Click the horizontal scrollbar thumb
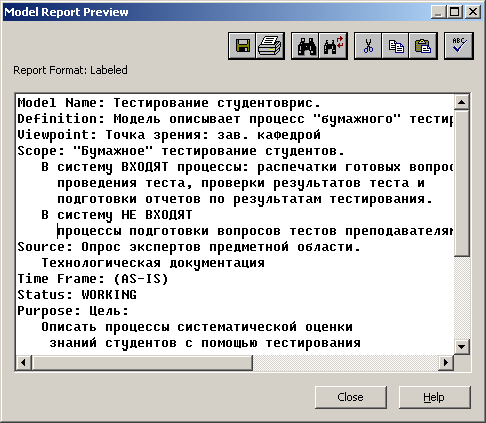Viewport: 486px width, 423px height. (x=142, y=362)
